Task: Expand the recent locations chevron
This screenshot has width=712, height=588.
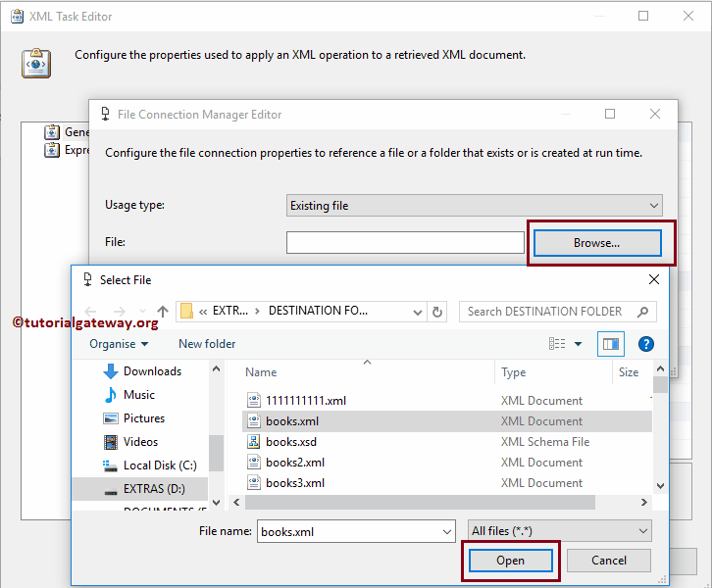Action: pos(142,312)
